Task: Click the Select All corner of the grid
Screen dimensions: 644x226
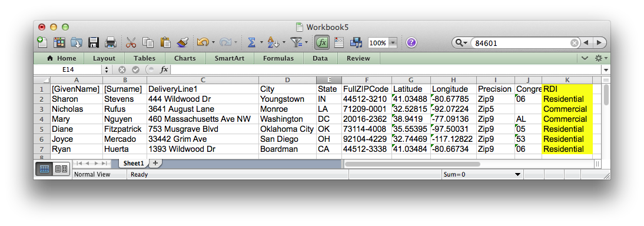Action: [41, 80]
